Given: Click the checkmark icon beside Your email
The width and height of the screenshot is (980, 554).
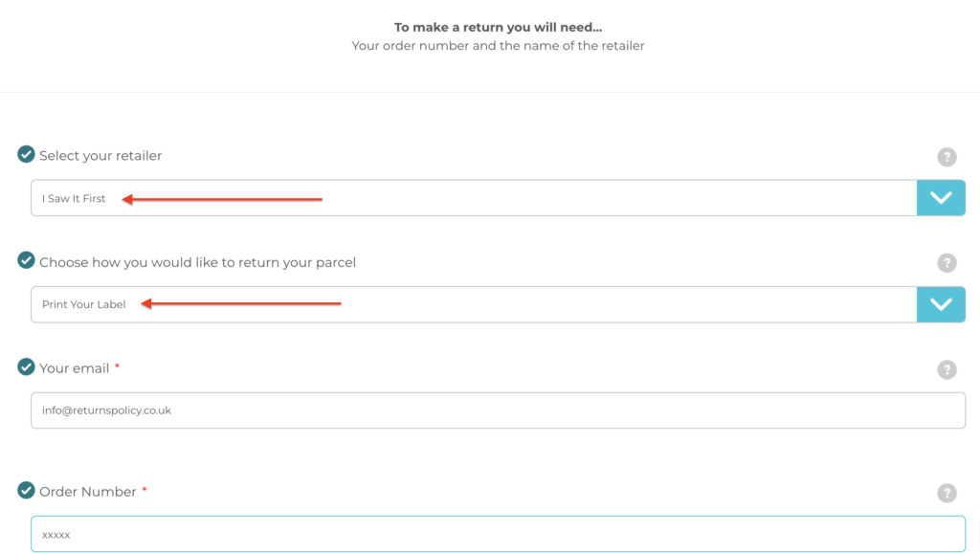Looking at the screenshot, I should (26, 366).
